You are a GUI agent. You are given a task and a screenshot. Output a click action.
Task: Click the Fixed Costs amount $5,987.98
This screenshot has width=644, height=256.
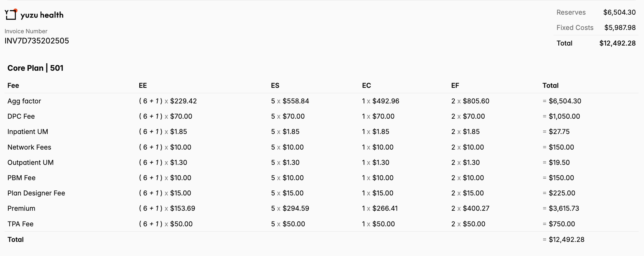[x=620, y=28]
